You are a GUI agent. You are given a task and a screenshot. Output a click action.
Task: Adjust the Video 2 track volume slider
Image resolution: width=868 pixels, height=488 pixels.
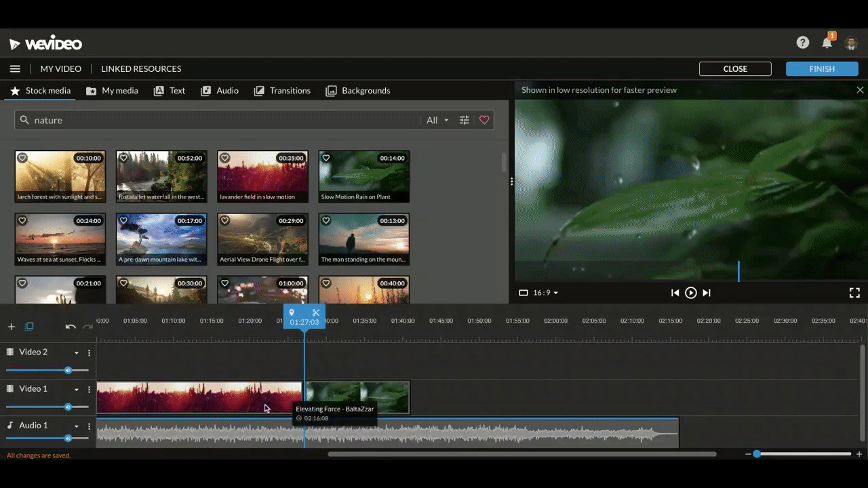click(x=47, y=370)
